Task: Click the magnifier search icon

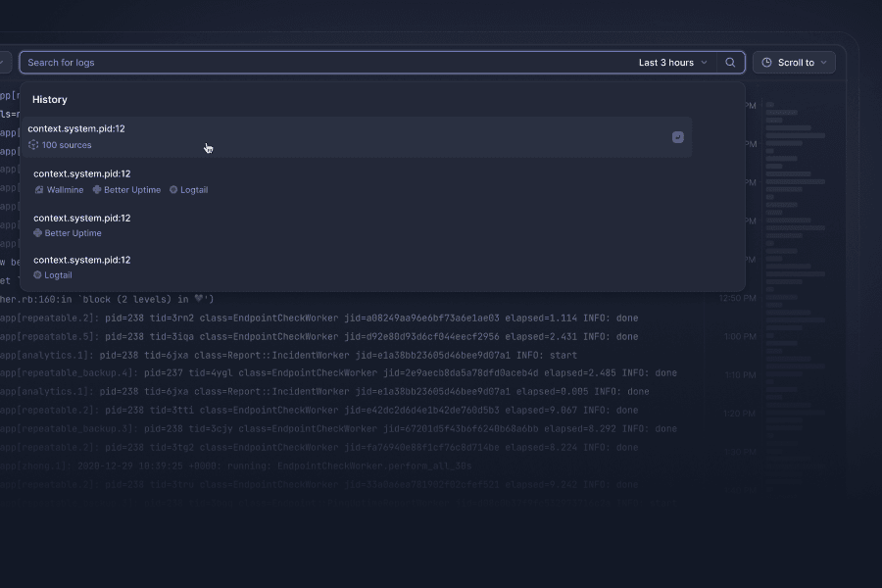Action: coord(730,63)
